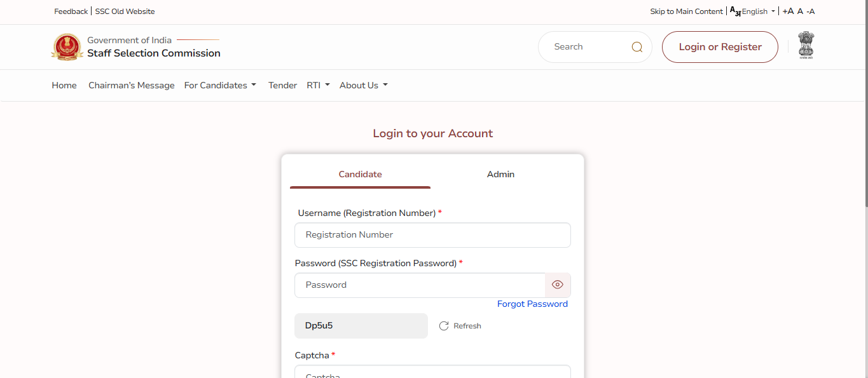Click the Login or Register button
The width and height of the screenshot is (868, 378).
pos(719,46)
